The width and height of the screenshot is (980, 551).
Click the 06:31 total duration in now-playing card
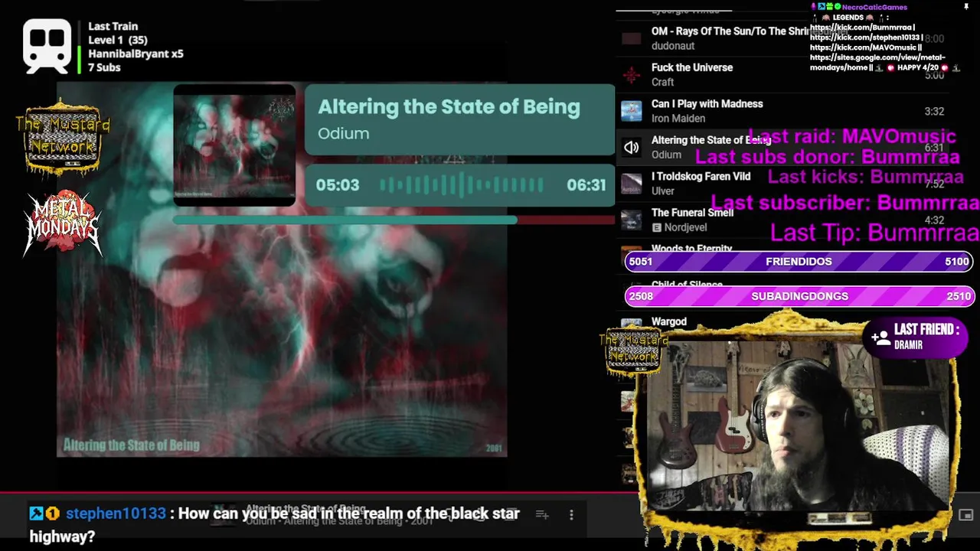click(x=586, y=185)
